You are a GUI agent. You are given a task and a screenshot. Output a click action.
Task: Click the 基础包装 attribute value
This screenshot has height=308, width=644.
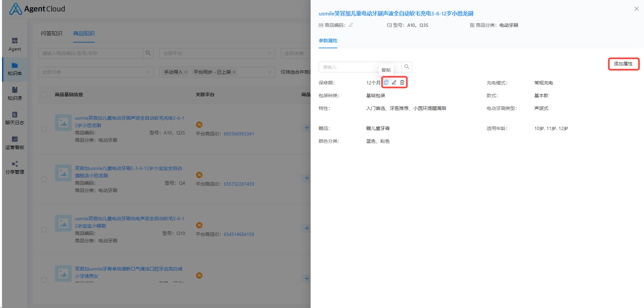click(x=376, y=96)
